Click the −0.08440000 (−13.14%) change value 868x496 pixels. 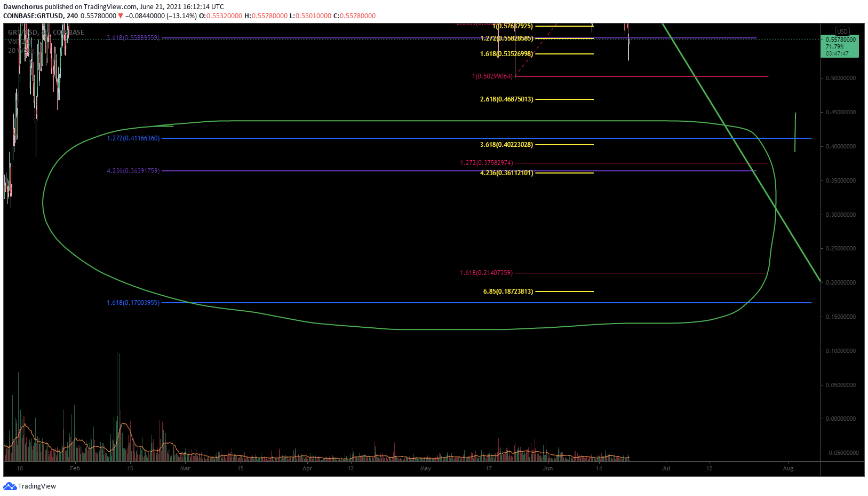pyautogui.click(x=161, y=15)
